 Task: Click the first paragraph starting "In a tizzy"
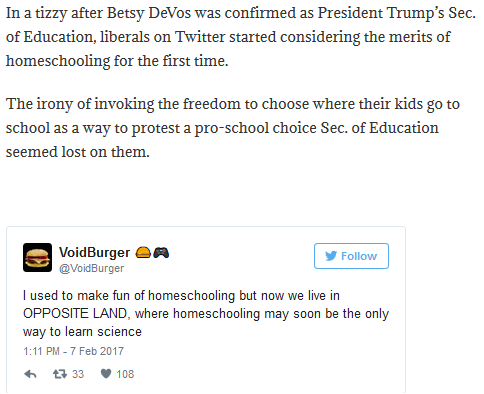(240, 37)
